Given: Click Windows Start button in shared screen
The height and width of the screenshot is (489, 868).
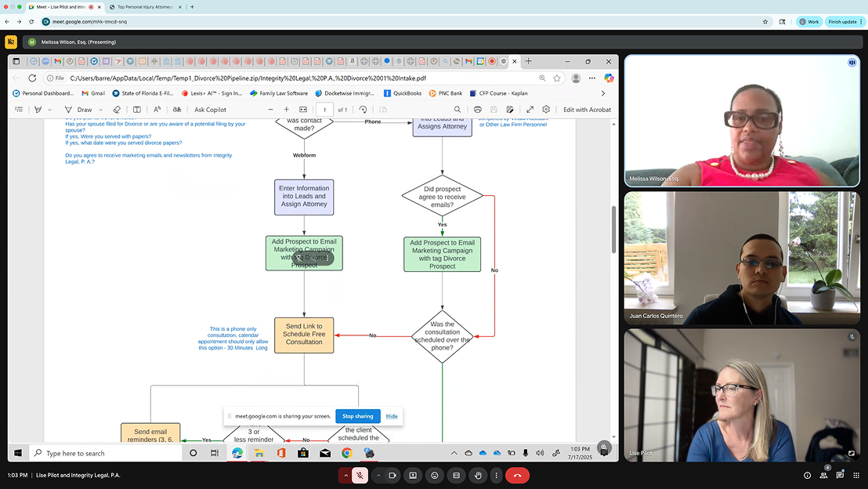Looking at the screenshot, I should click(18, 453).
